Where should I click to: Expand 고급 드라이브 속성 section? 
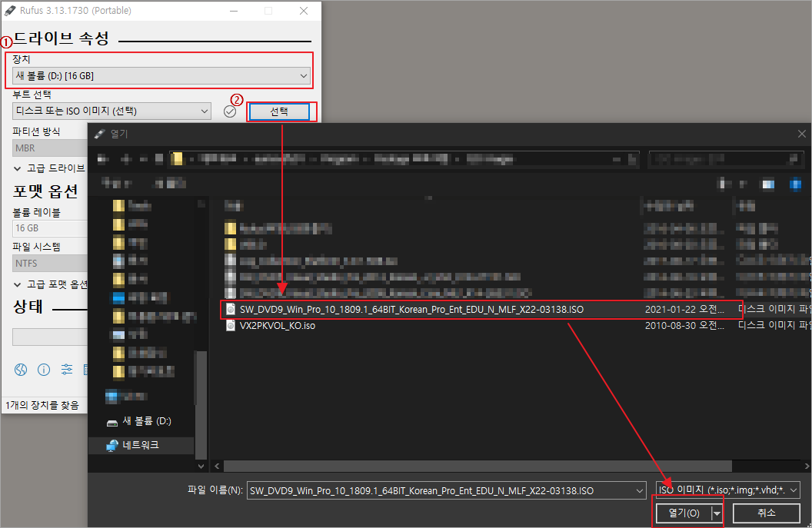click(50, 168)
